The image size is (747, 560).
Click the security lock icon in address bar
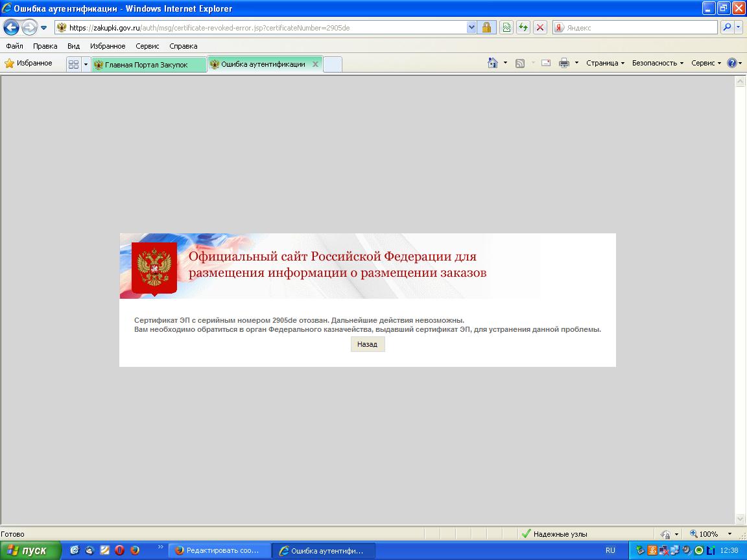(x=486, y=27)
